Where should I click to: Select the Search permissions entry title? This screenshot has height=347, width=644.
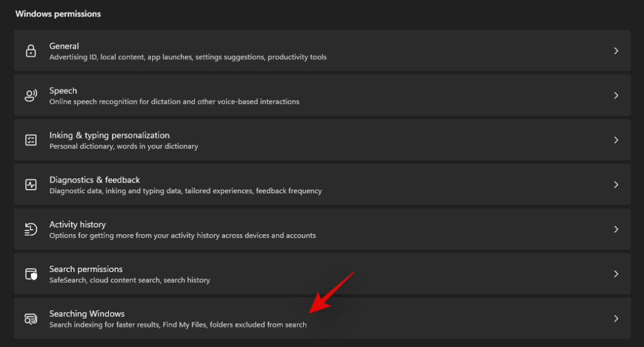(x=86, y=269)
